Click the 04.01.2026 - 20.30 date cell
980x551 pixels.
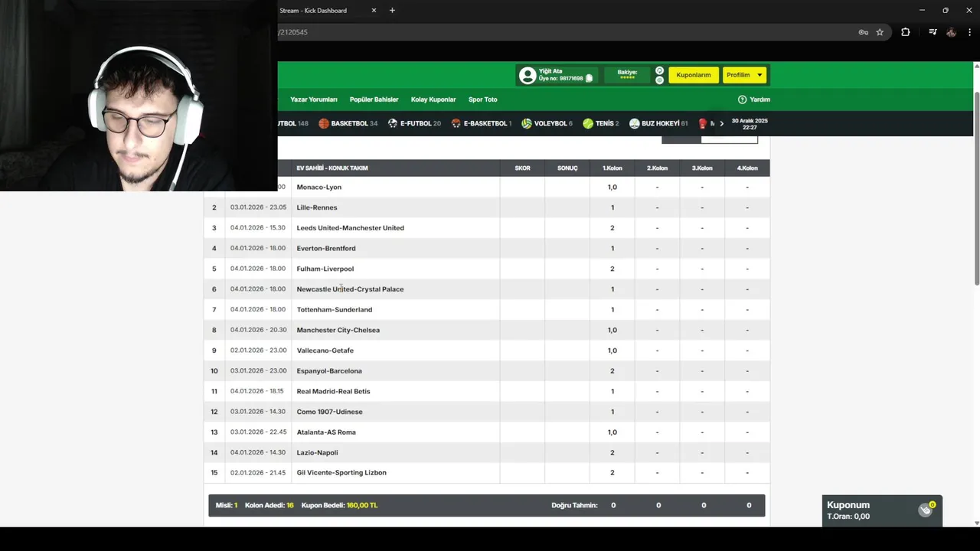pos(258,330)
